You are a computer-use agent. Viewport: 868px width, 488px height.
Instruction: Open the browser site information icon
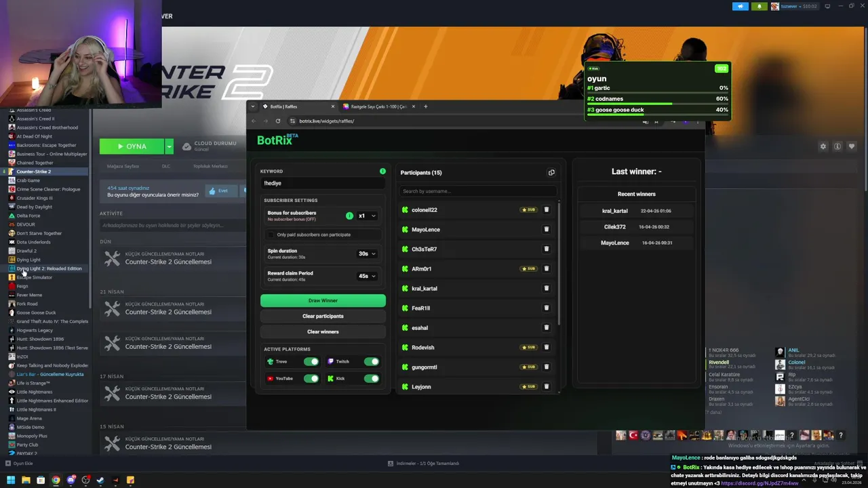click(x=292, y=121)
